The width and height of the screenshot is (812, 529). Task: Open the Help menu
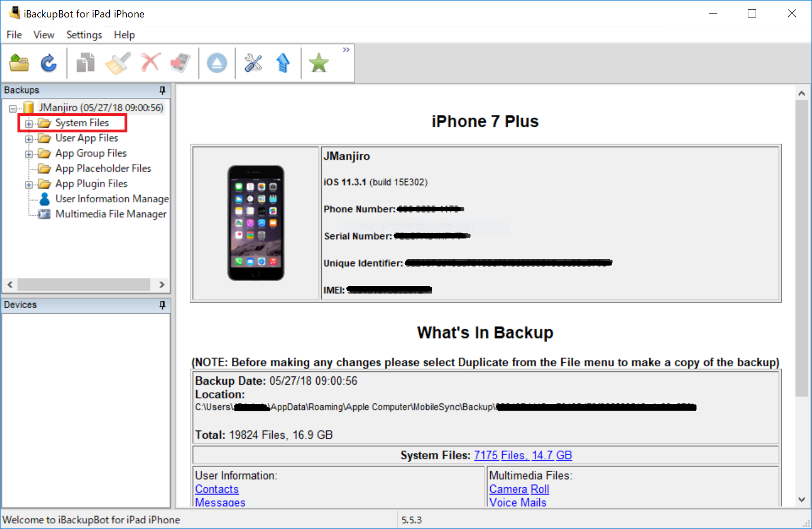[125, 35]
